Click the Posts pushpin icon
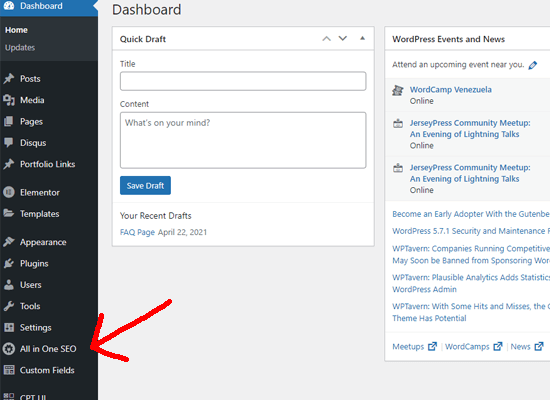 click(x=9, y=79)
